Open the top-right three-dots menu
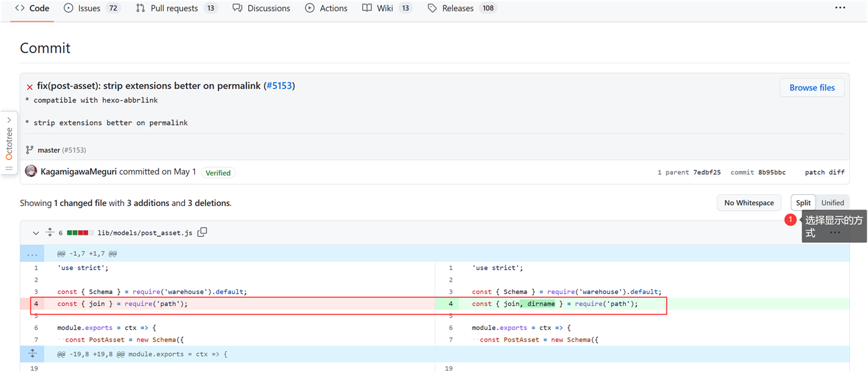This screenshot has width=868, height=373. click(x=840, y=8)
